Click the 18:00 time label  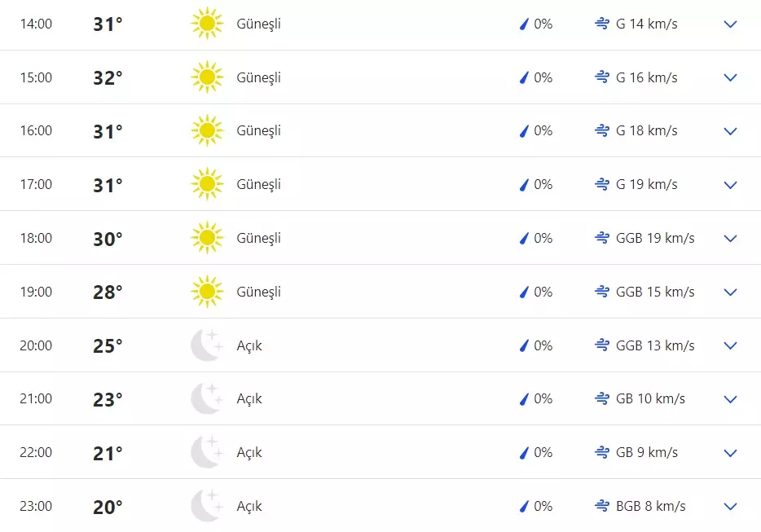click(x=36, y=238)
